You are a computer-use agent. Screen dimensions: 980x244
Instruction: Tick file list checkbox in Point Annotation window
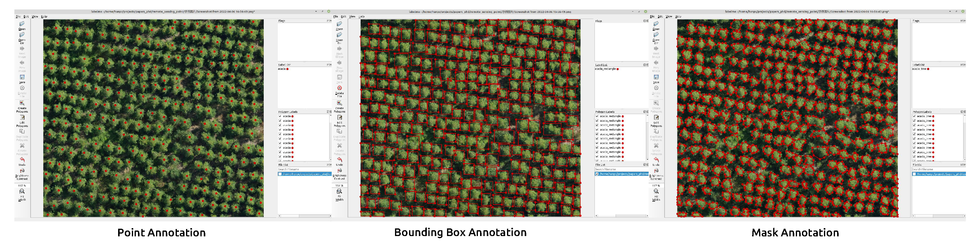coord(280,174)
